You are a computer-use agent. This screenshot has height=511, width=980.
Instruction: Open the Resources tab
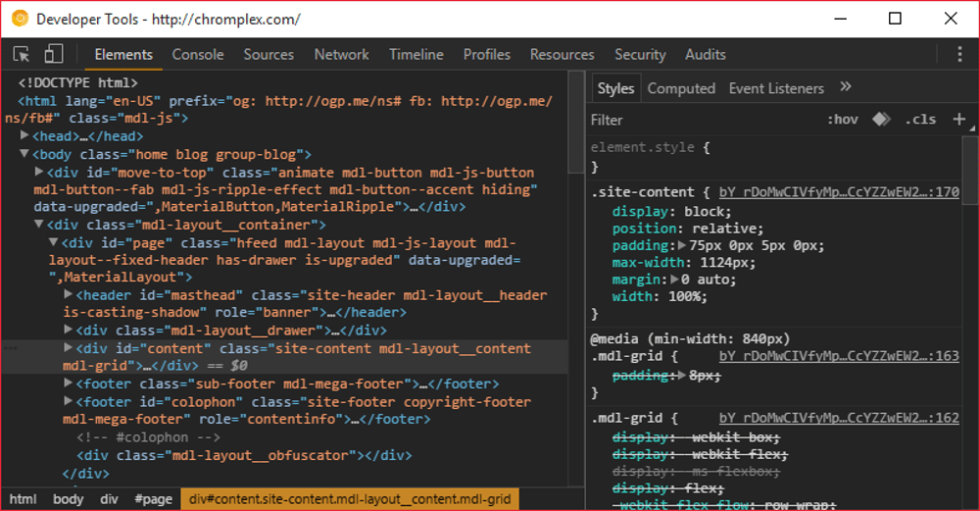click(x=562, y=54)
